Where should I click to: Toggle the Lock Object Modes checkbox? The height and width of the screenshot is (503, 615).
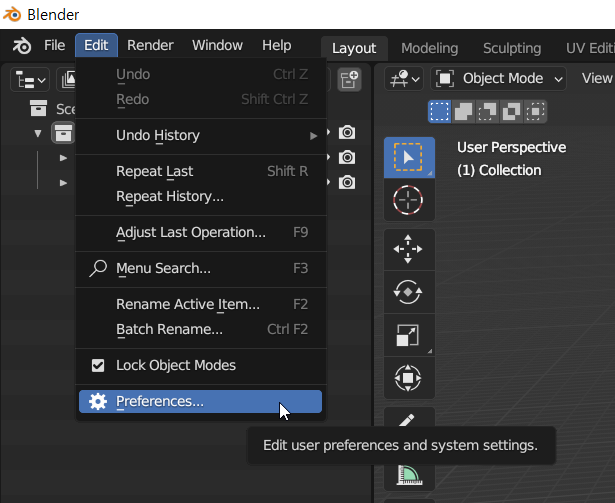tap(98, 365)
